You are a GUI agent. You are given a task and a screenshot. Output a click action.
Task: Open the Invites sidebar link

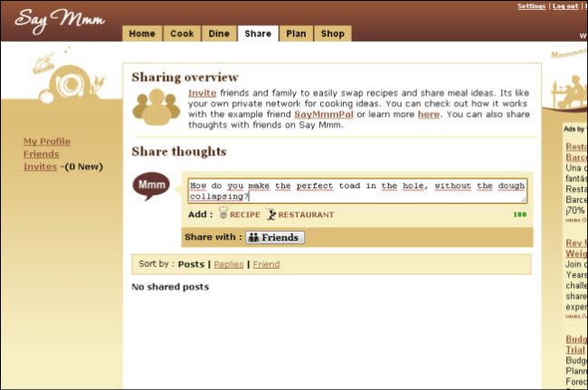40,166
